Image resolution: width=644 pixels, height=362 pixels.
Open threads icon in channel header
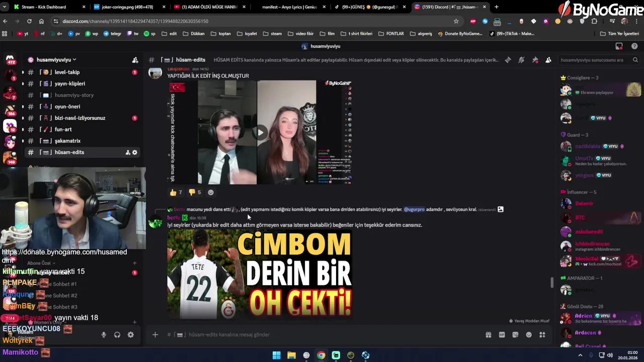508,60
